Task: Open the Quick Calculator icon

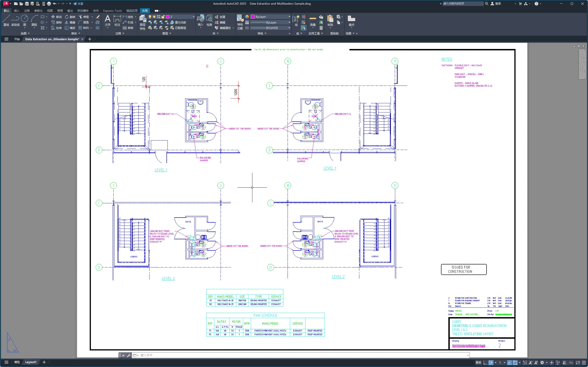Action: 321,28
